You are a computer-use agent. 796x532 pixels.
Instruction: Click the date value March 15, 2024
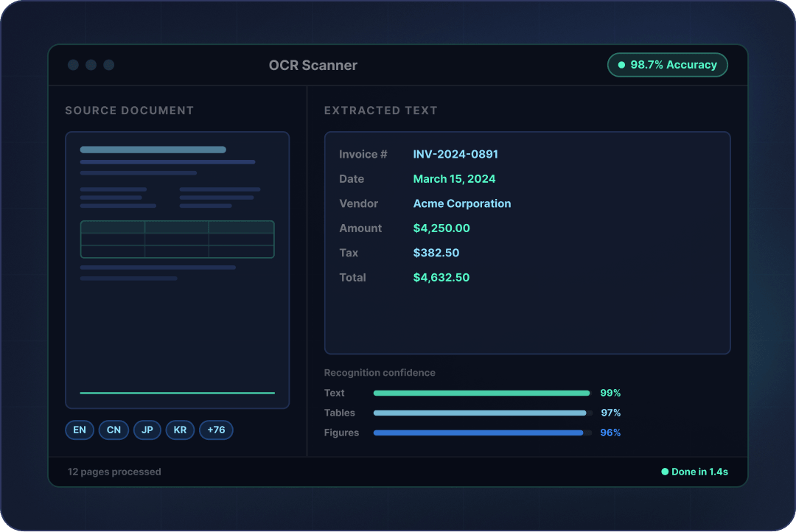tap(454, 179)
